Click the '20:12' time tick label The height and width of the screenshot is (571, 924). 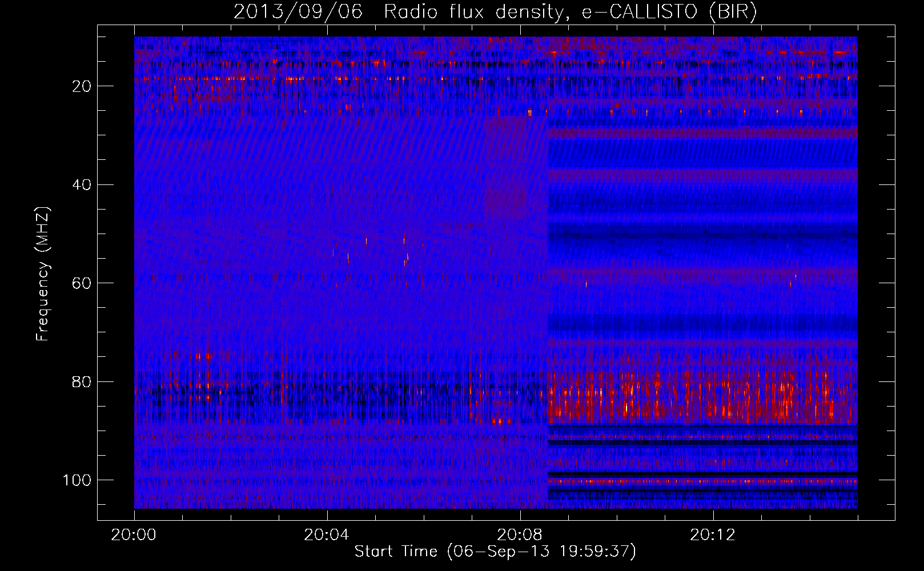click(713, 535)
